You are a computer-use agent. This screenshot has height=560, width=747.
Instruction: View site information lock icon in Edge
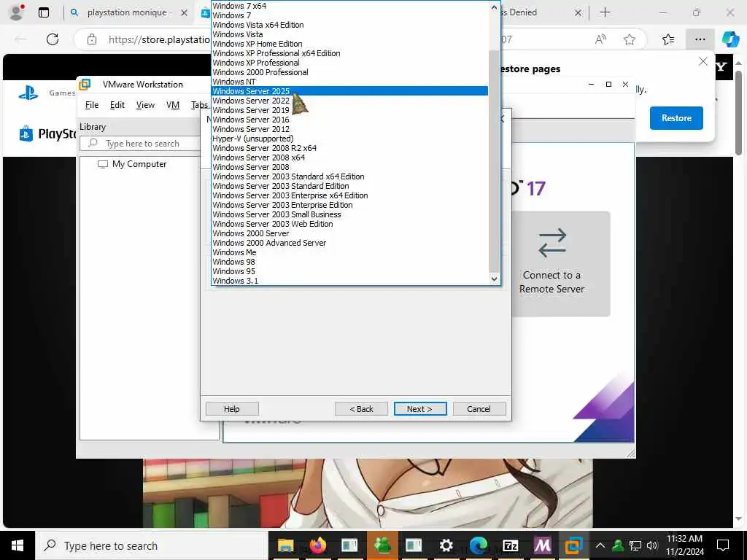pos(92,39)
